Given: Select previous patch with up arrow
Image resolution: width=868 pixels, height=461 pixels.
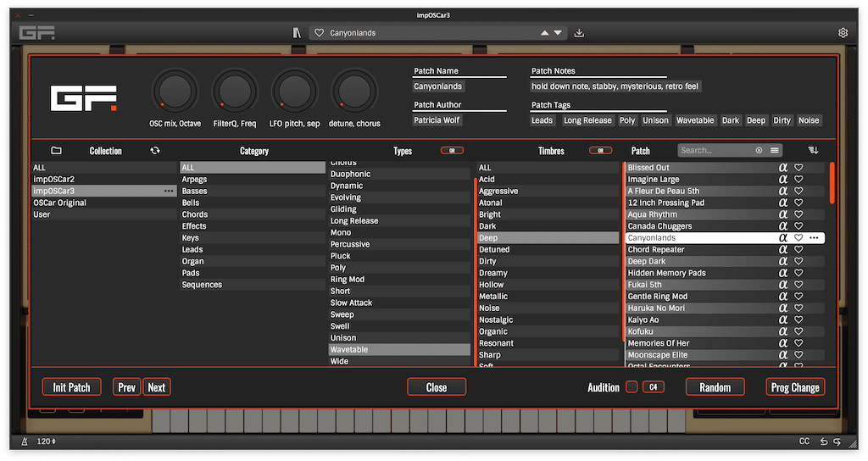Looking at the screenshot, I should click(x=545, y=33).
